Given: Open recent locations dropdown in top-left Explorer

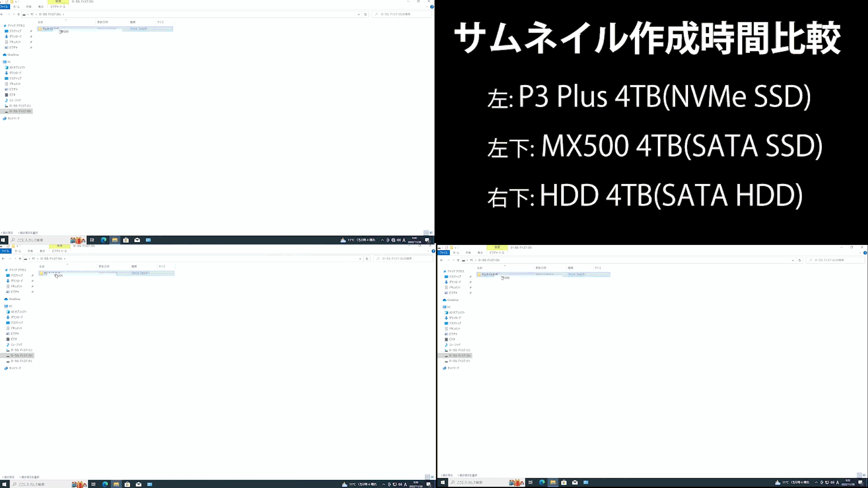Looking at the screenshot, I should point(14,14).
